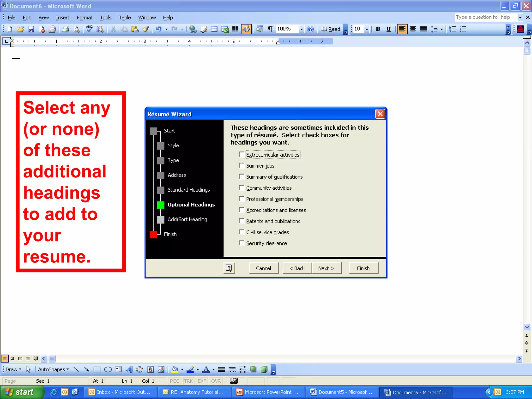Expand the Undo history dropdown arrow
Viewport: 532px width, 399px height.
pyautogui.click(x=166, y=29)
